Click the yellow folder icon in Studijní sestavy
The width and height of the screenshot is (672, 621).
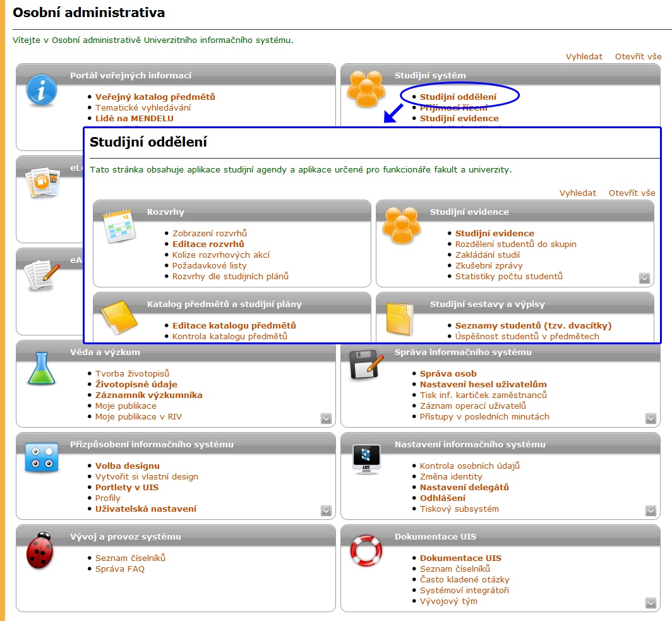tap(400, 319)
